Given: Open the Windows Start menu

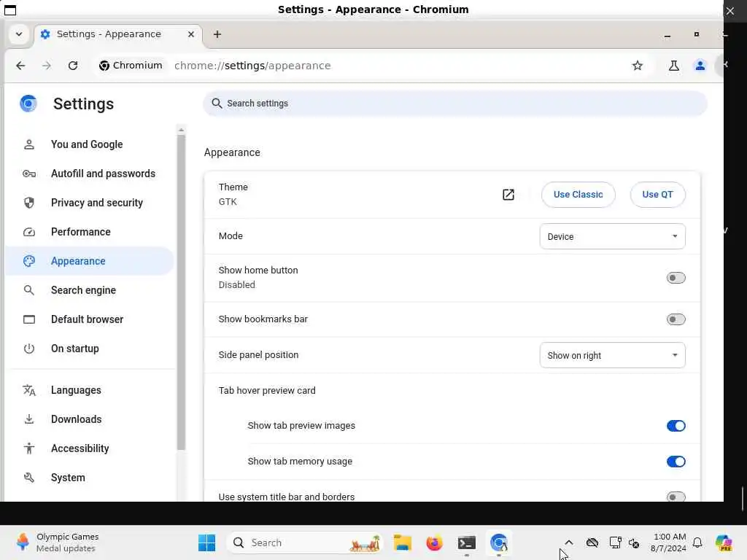Looking at the screenshot, I should click(x=206, y=542).
